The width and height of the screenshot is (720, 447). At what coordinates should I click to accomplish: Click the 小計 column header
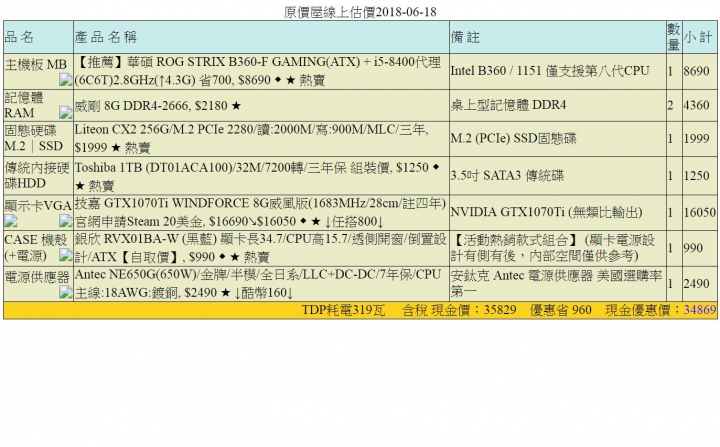[698, 37]
